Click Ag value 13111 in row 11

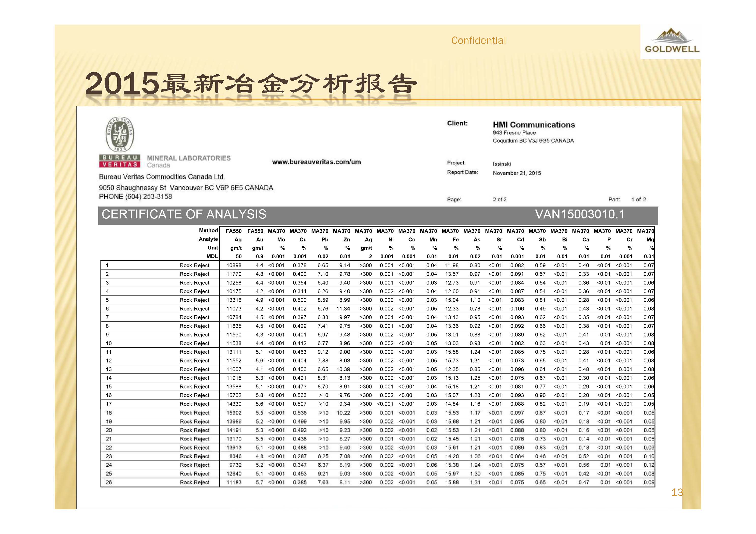(x=234, y=352)
